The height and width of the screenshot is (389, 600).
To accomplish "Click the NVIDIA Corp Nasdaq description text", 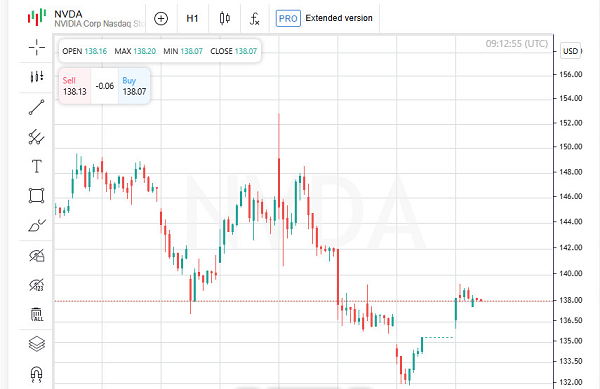I will point(99,24).
